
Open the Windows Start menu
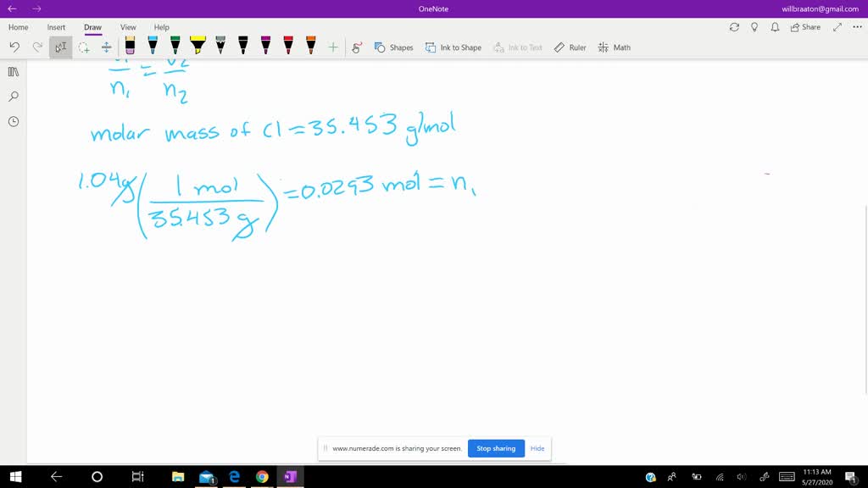[x=15, y=476]
